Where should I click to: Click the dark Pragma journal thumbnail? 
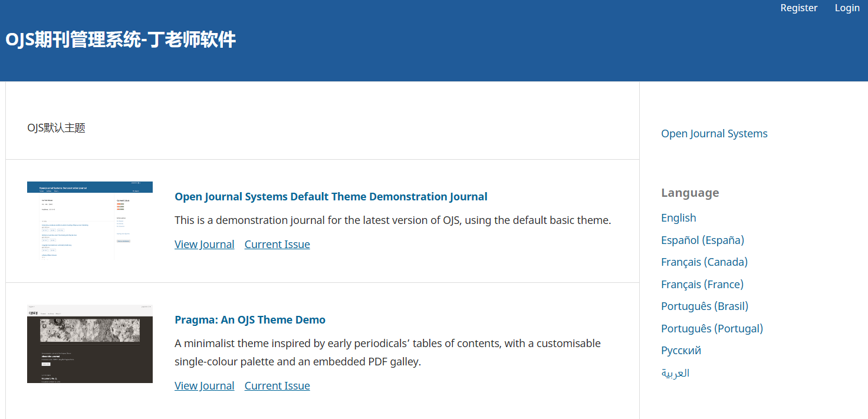coord(90,344)
